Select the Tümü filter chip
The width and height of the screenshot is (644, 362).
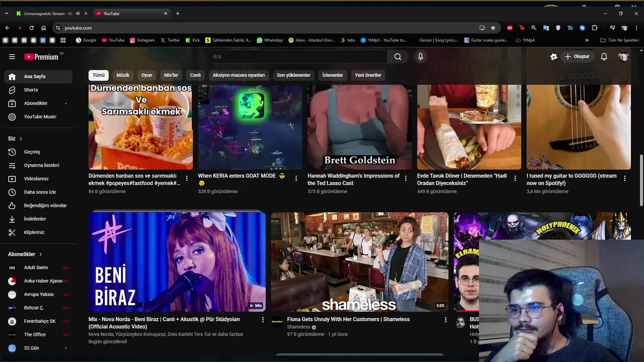coord(99,75)
